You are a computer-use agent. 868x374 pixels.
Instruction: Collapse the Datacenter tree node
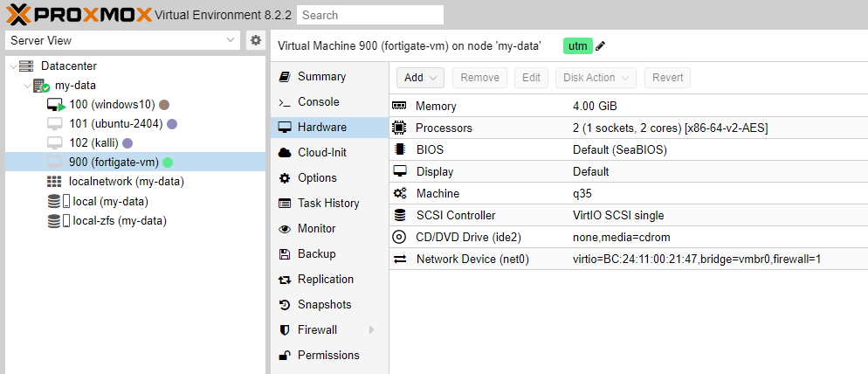(13, 66)
